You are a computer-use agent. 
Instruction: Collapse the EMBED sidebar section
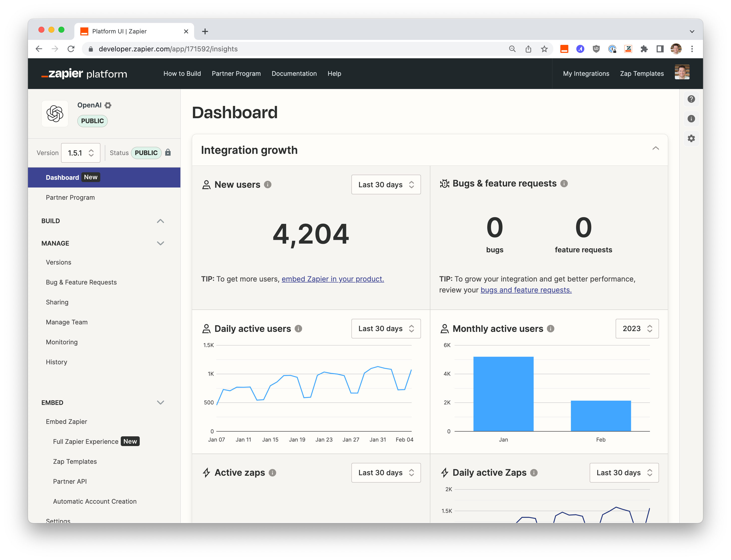[x=160, y=403]
